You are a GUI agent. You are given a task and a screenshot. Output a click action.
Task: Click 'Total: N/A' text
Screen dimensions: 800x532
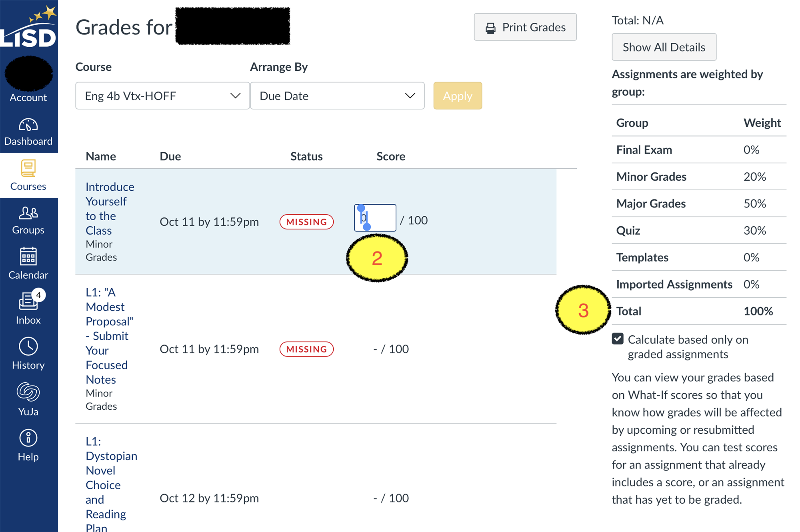(x=638, y=20)
